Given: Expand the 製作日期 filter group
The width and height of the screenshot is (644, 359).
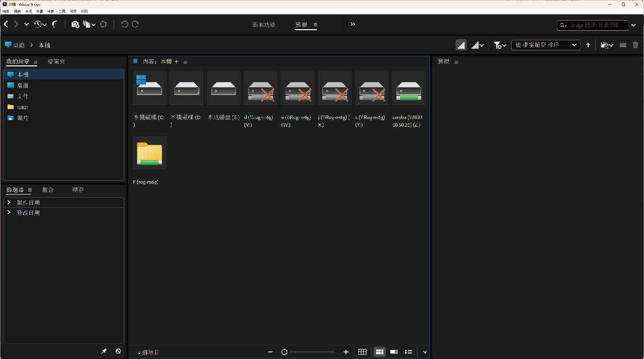Looking at the screenshot, I should click(9, 203).
